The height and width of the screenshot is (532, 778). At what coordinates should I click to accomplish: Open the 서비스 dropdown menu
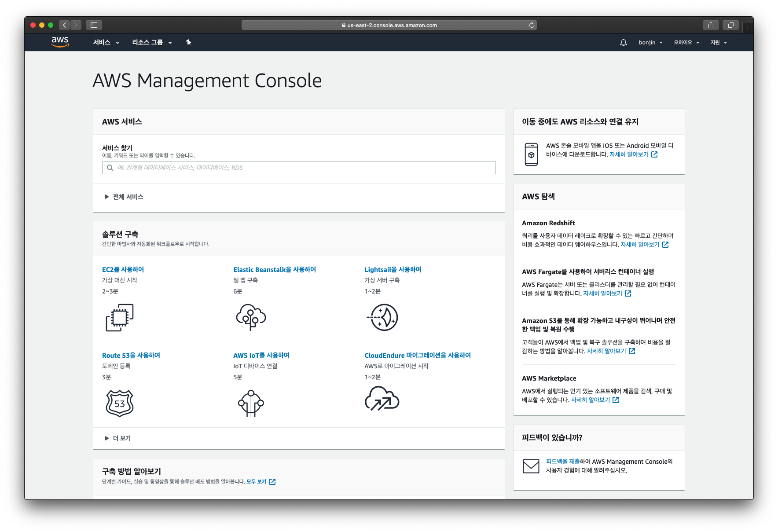click(106, 42)
